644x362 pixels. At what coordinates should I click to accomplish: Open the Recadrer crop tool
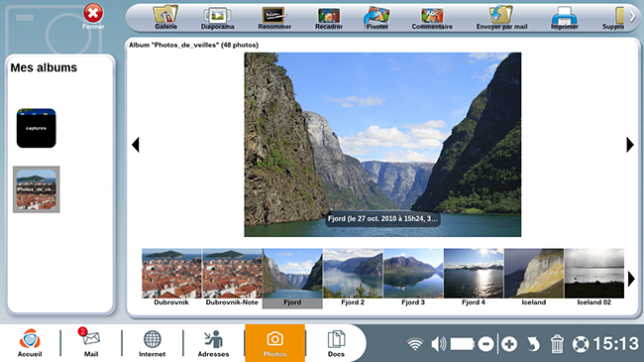329,18
